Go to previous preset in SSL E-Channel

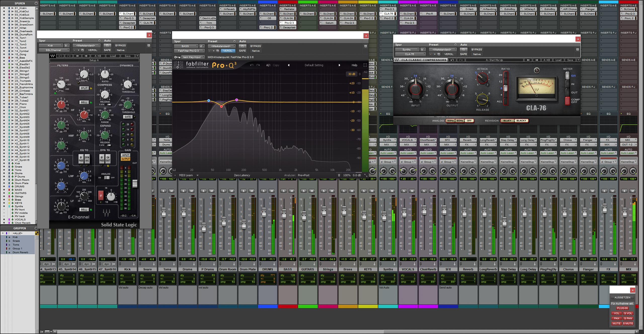[77, 56]
